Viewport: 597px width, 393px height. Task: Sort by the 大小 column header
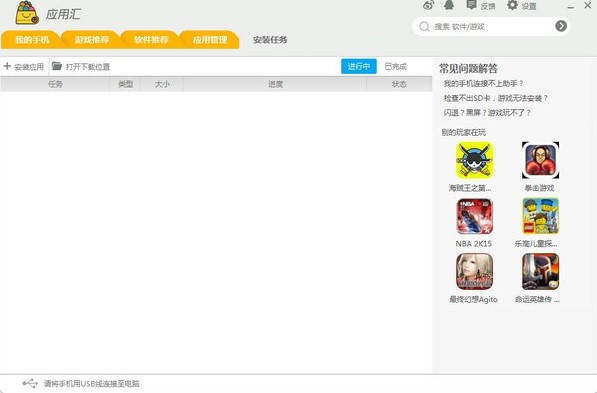[x=162, y=84]
